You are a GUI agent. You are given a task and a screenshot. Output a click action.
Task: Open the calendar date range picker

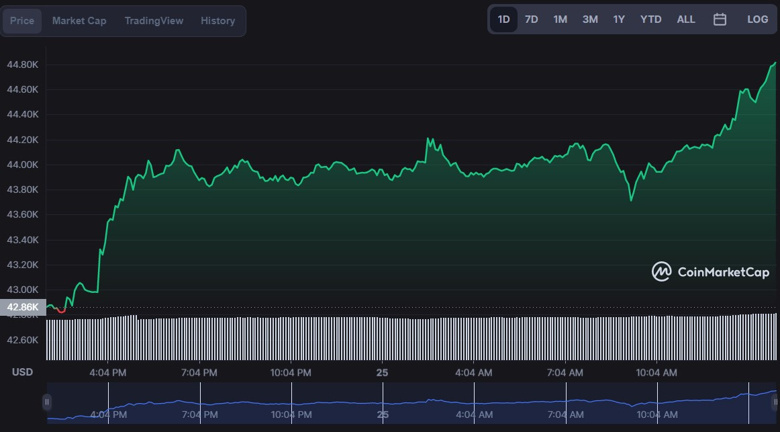(x=719, y=19)
